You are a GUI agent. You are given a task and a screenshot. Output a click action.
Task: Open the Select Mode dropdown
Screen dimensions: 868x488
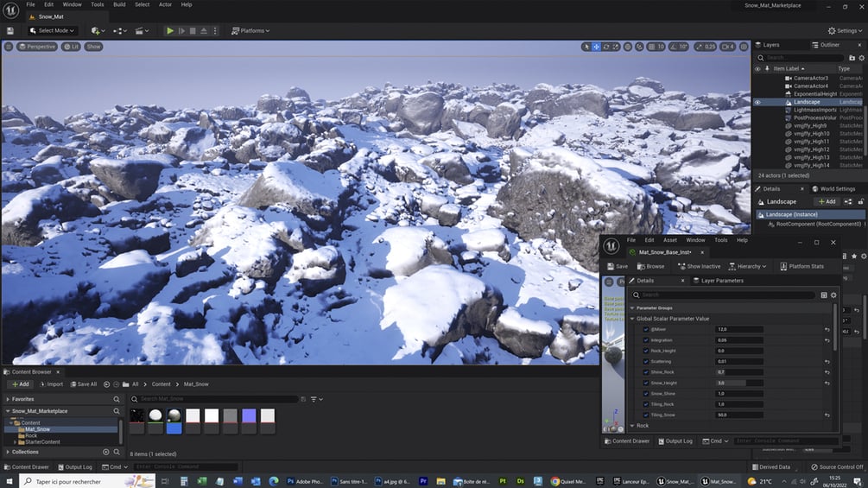tap(52, 31)
